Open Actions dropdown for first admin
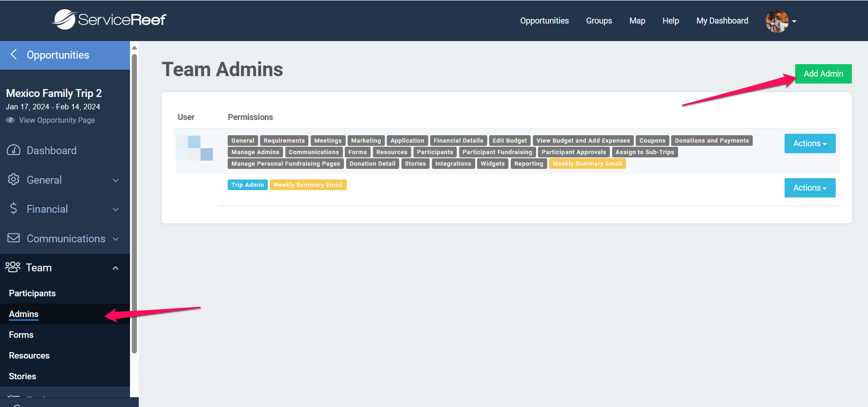 click(810, 144)
